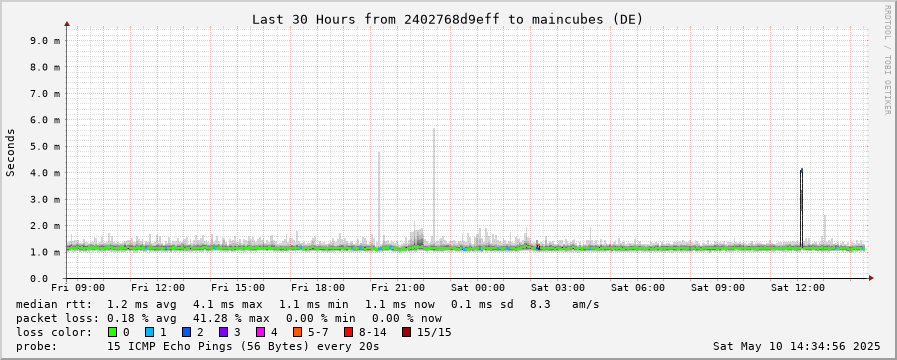Click the 5.0 m y-axis label

tap(45, 146)
